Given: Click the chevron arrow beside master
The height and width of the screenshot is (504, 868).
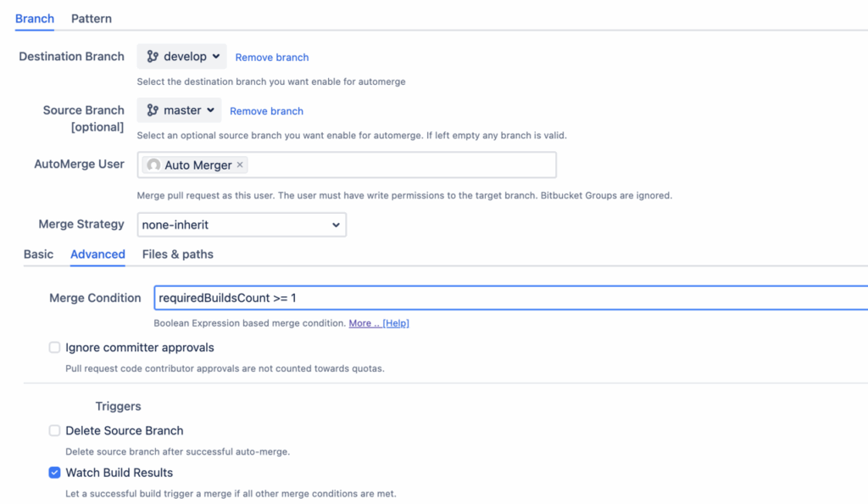Looking at the screenshot, I should (211, 110).
